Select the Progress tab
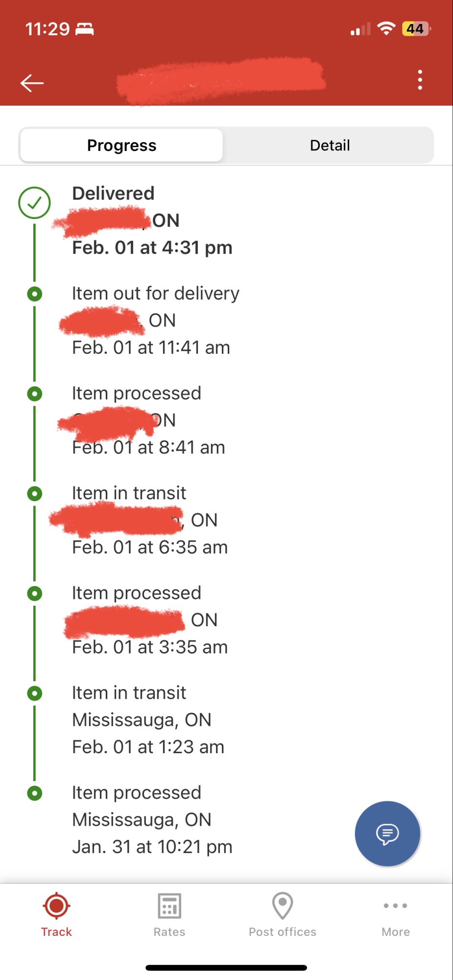The height and width of the screenshot is (980, 453). [x=122, y=146]
